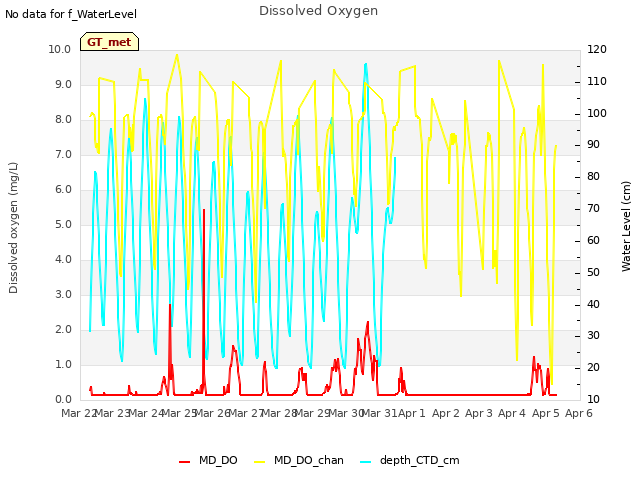Click the 2.0 left axis tick label
Viewport: 640px width, 480px height.
pos(63,329)
